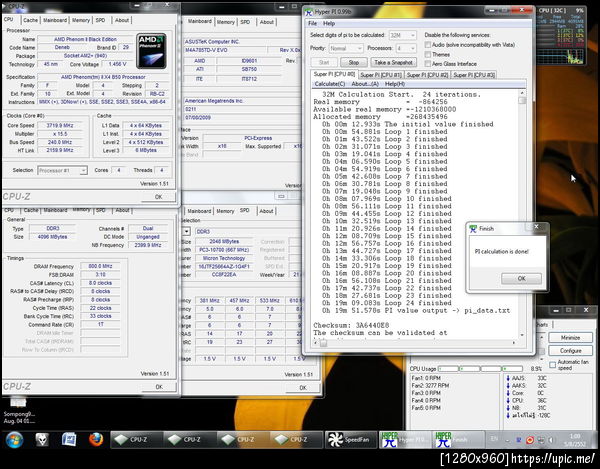Open Memory tab in CPU-Z mainboard window

pos(225,22)
